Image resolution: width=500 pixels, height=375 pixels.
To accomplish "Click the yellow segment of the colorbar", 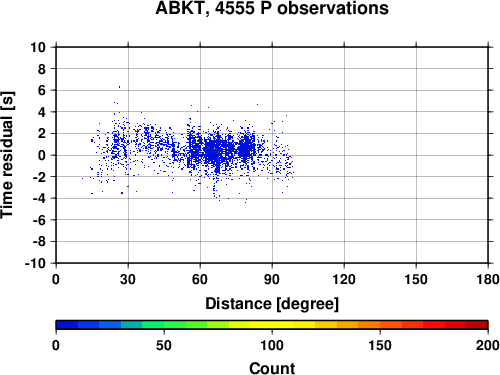I will click(272, 325).
